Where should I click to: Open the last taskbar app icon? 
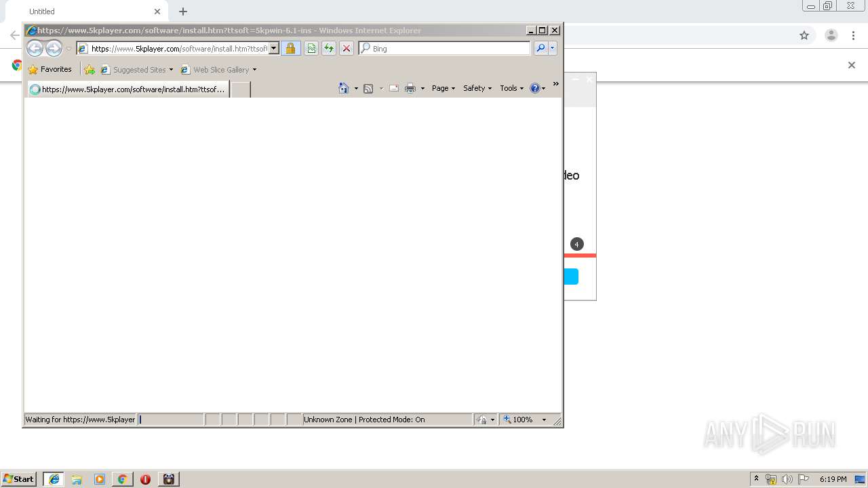pyautogui.click(x=169, y=479)
